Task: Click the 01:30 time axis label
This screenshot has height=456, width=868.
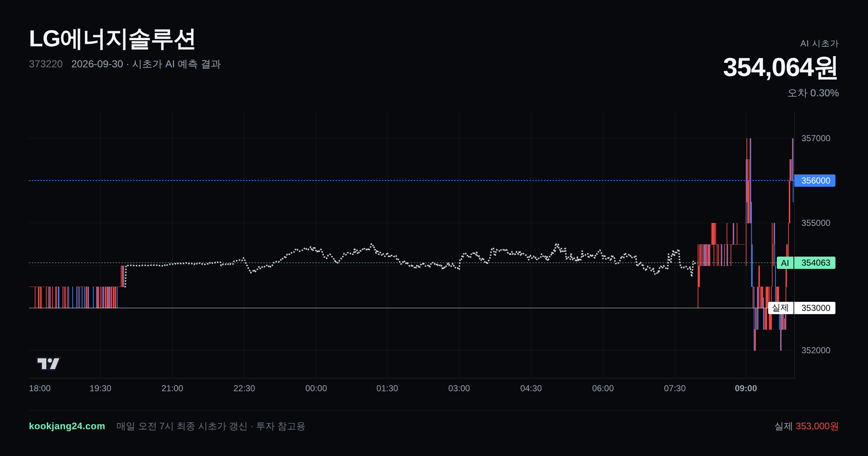Action: point(387,388)
